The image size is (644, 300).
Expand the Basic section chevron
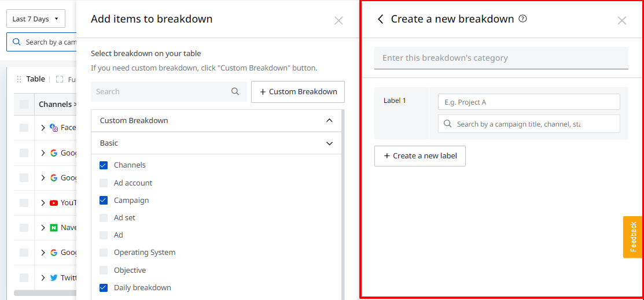(329, 143)
